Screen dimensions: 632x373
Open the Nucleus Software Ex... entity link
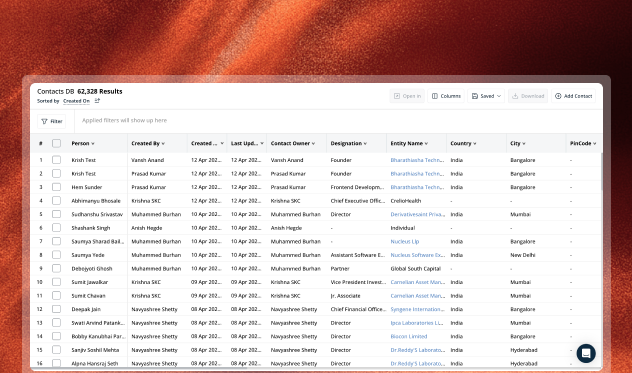pyautogui.click(x=417, y=255)
